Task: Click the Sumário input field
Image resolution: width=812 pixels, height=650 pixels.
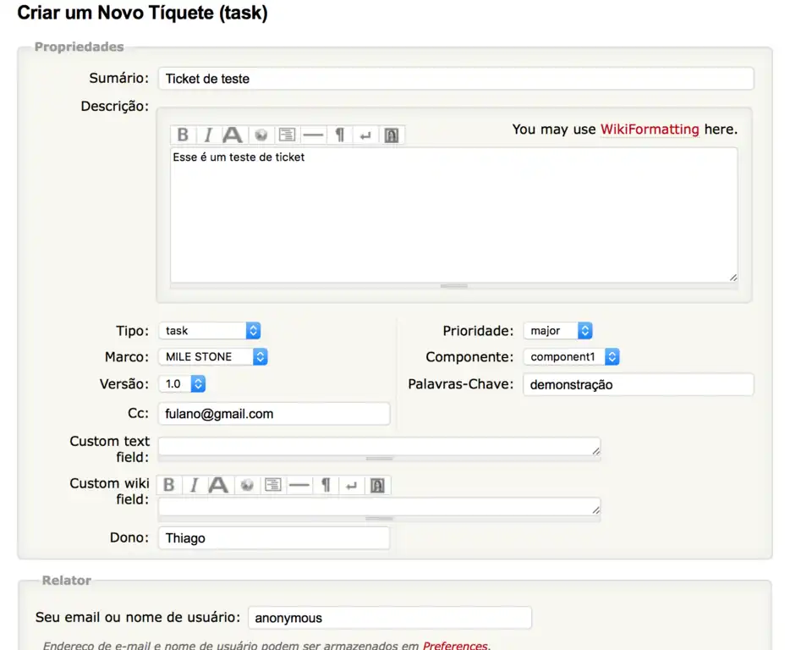Action: [455, 79]
